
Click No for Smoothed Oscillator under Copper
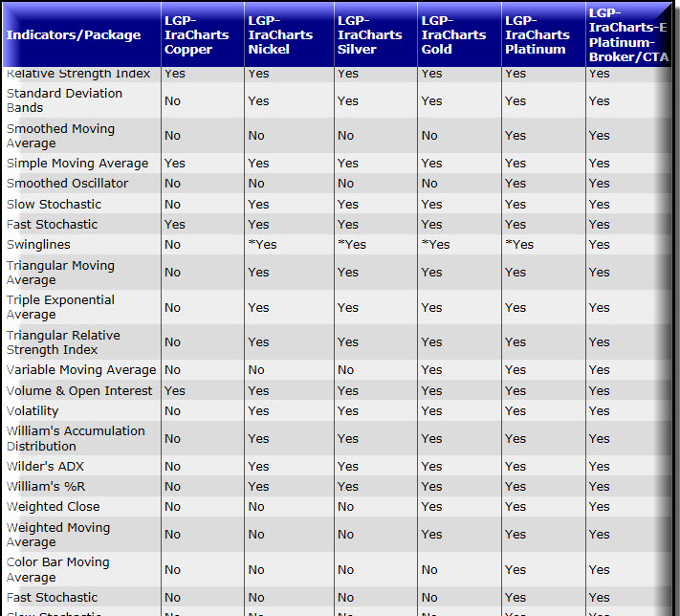172,184
